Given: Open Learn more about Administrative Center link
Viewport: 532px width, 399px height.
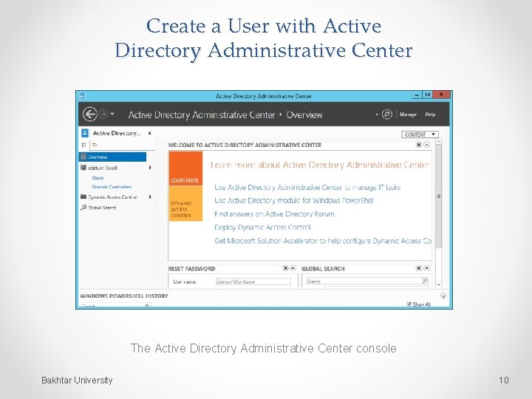Looking at the screenshot, I should (x=320, y=165).
